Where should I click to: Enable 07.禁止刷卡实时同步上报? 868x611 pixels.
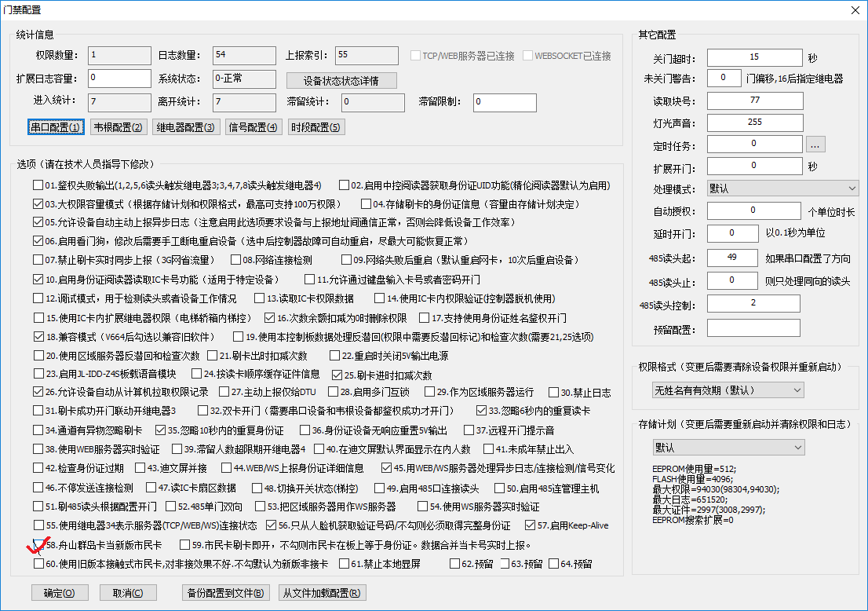coord(38,260)
